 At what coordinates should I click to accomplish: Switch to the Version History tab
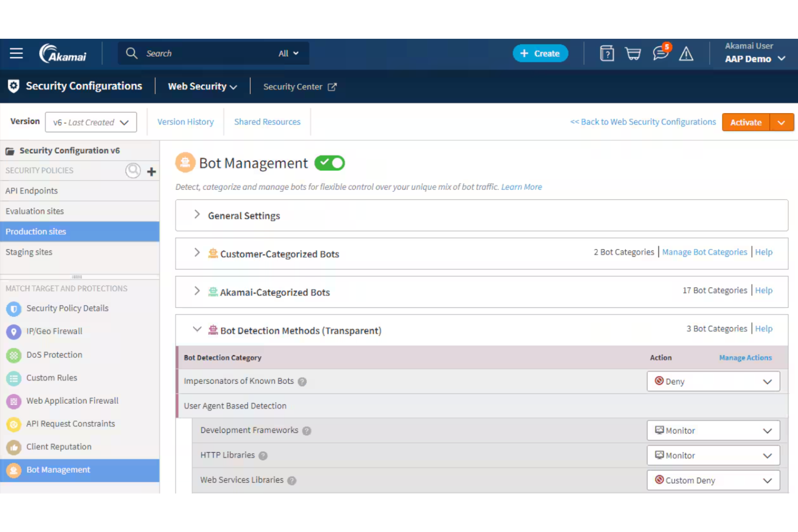coord(185,121)
